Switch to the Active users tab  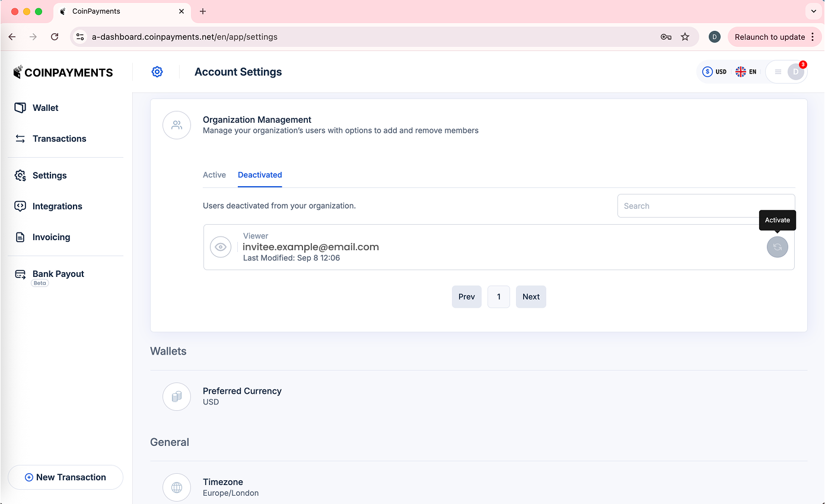pyautogui.click(x=214, y=175)
